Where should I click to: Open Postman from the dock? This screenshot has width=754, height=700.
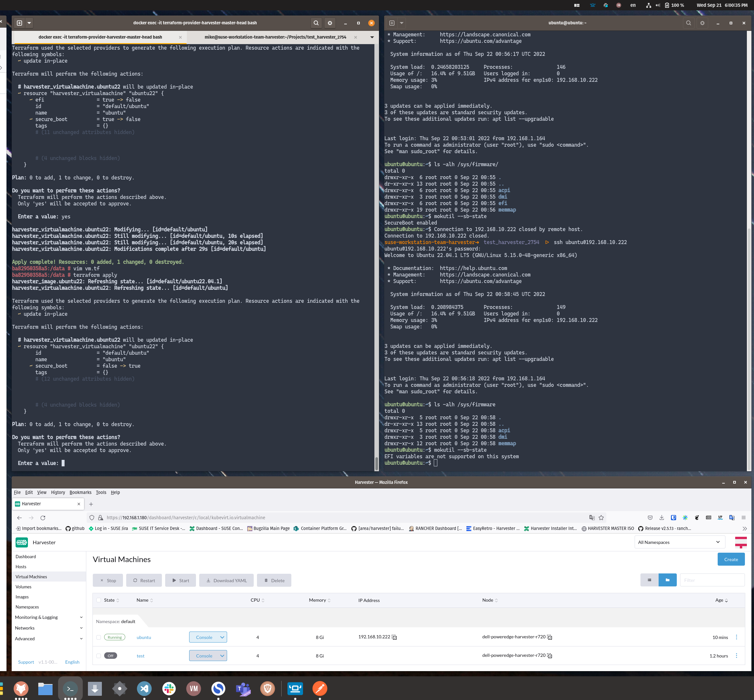click(320, 689)
